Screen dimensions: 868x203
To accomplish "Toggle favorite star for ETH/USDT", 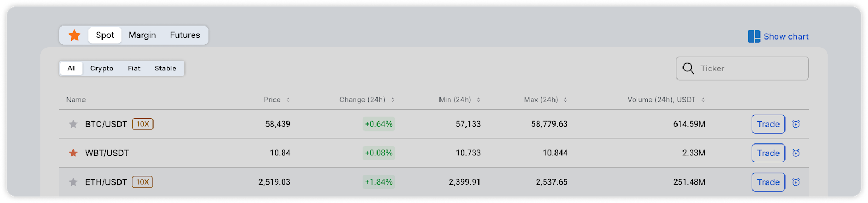I will 73,182.
